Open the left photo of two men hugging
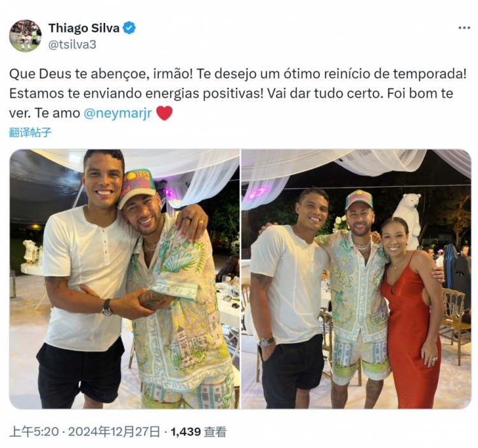478x448 pixels. (124, 279)
